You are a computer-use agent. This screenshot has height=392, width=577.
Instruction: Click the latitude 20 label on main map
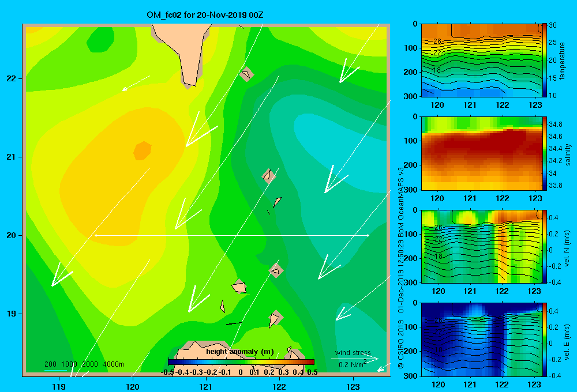click(x=12, y=235)
